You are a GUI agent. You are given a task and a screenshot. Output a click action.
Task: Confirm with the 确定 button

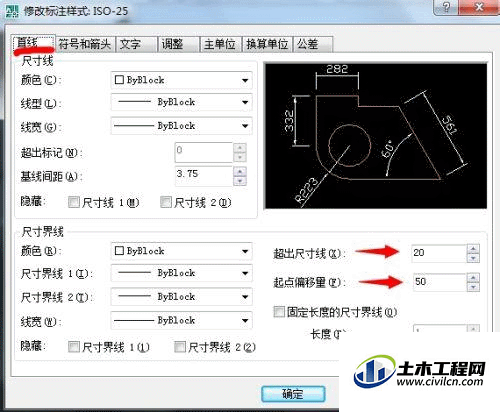(293, 394)
